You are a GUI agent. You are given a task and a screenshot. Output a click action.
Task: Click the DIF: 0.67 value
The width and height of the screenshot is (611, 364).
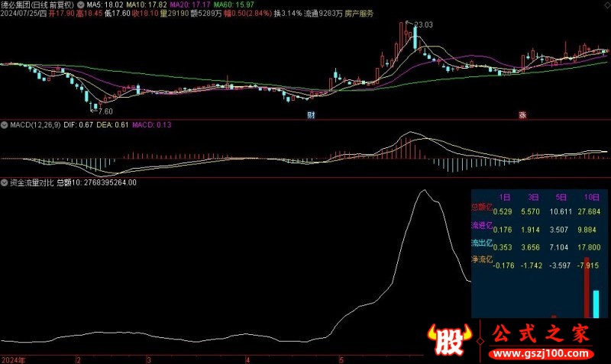[79, 125]
